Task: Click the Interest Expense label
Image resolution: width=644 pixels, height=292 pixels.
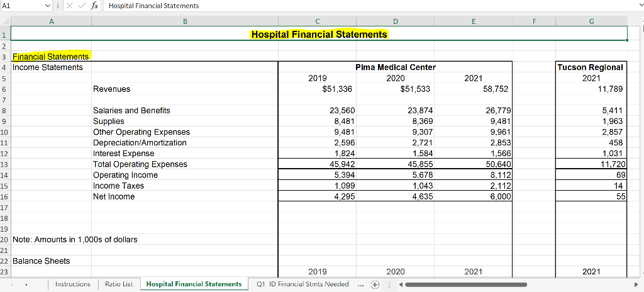Action: tap(185, 154)
